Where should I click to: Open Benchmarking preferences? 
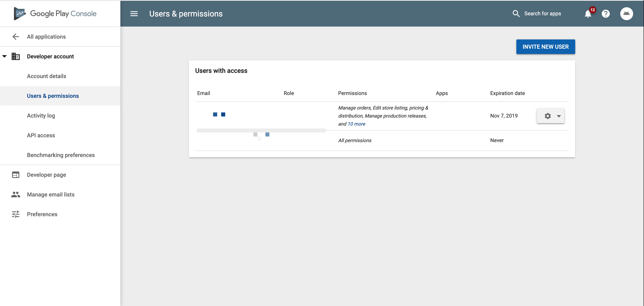point(61,155)
